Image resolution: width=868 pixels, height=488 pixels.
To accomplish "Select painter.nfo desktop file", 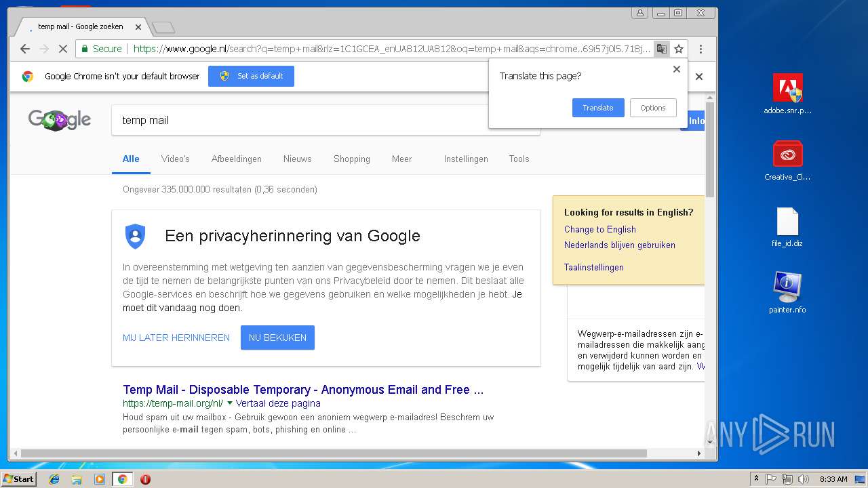I will pyautogui.click(x=787, y=293).
